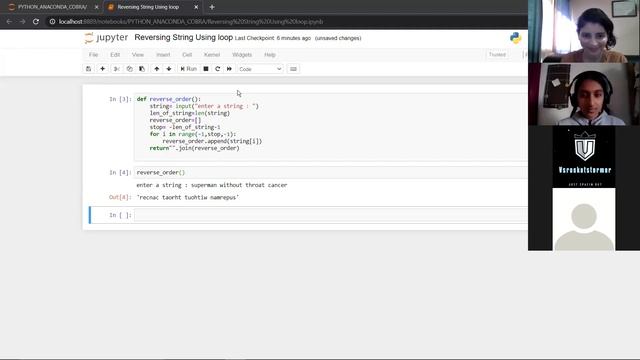Reload the current page
This screenshot has height=360, width=640.
point(36,22)
